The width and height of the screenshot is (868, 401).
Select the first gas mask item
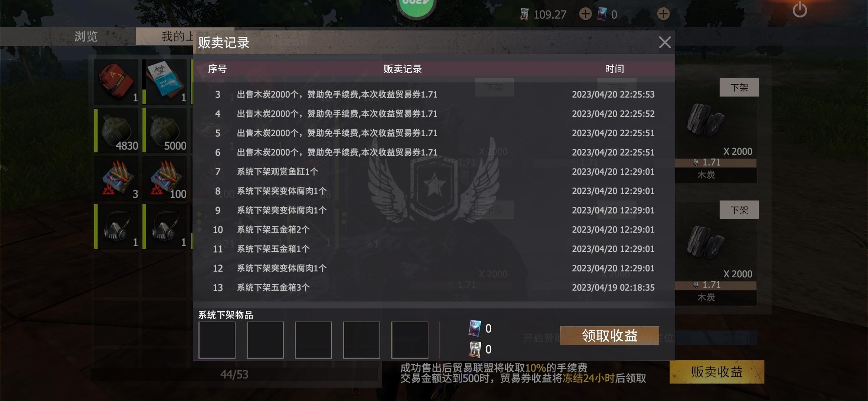coord(116,226)
